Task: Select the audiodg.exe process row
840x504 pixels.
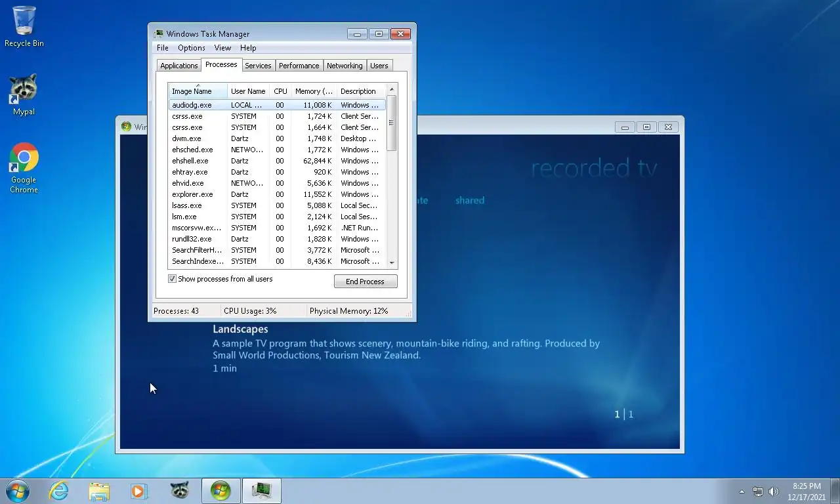Action: [x=277, y=105]
